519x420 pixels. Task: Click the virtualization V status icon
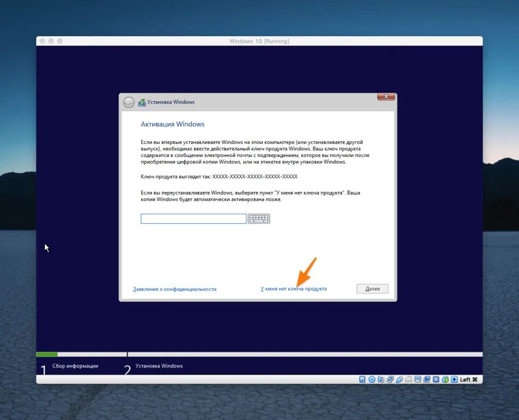(436, 380)
